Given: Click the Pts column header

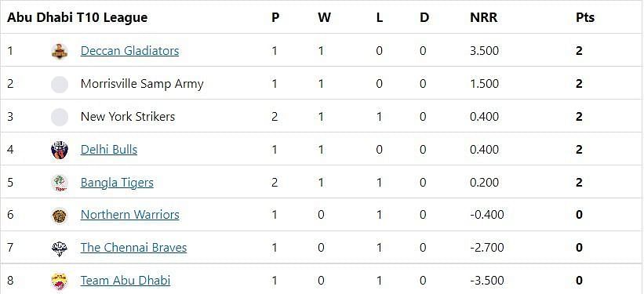Looking at the screenshot, I should pyautogui.click(x=585, y=17).
